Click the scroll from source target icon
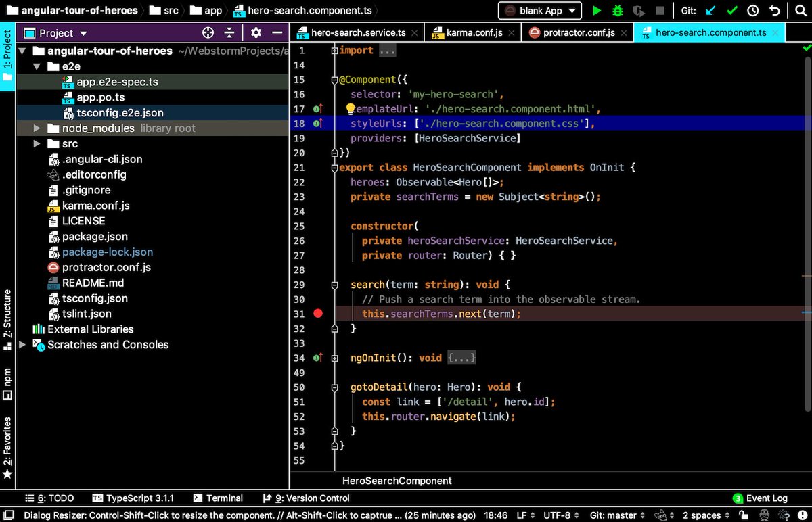Viewport: 812px width, 522px height. pyautogui.click(x=208, y=32)
